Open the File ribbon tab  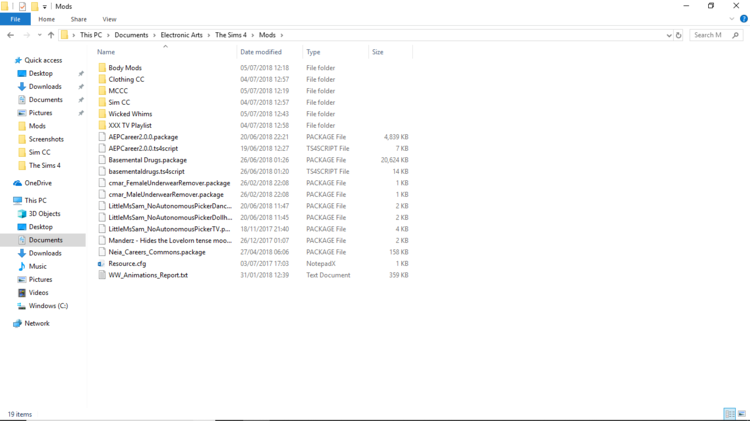[x=15, y=19]
